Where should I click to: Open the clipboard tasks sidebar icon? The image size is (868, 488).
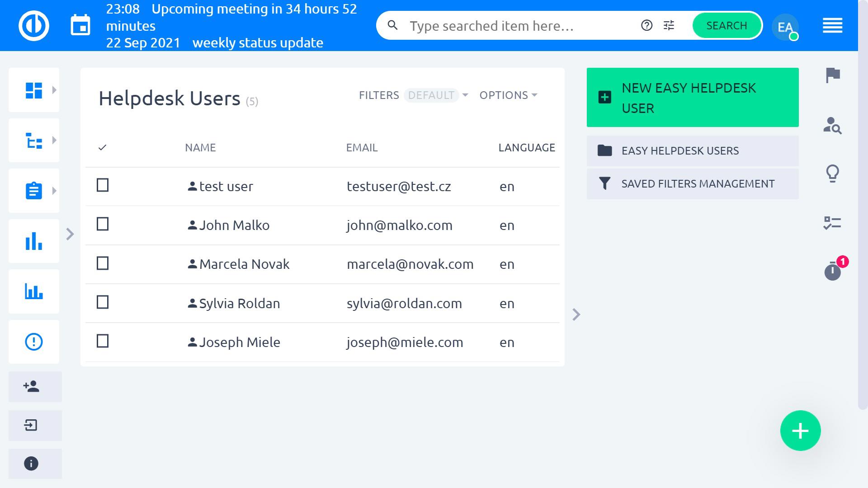[34, 191]
